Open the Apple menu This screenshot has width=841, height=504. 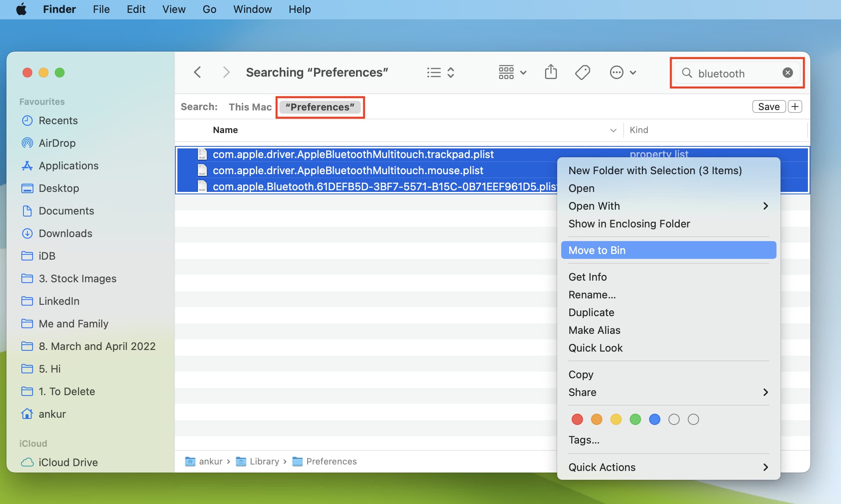tap(21, 9)
